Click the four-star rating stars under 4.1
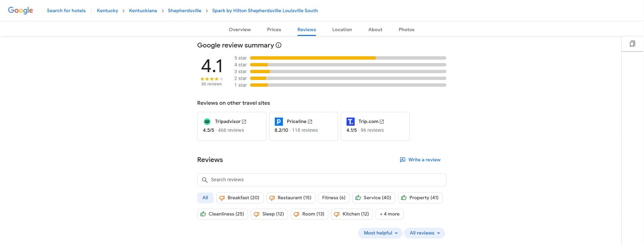Viewport: 644px width, 245px height. point(212,79)
